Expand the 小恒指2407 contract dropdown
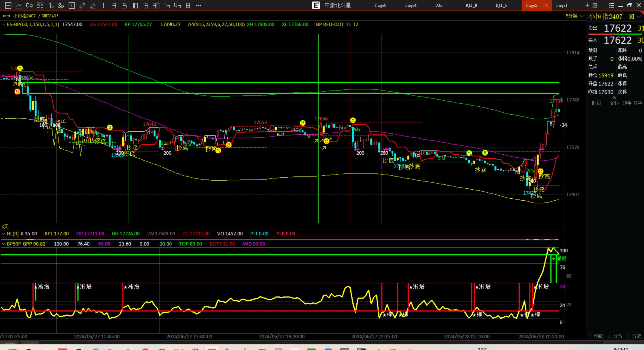This screenshot has width=644, height=350. [x=638, y=17]
